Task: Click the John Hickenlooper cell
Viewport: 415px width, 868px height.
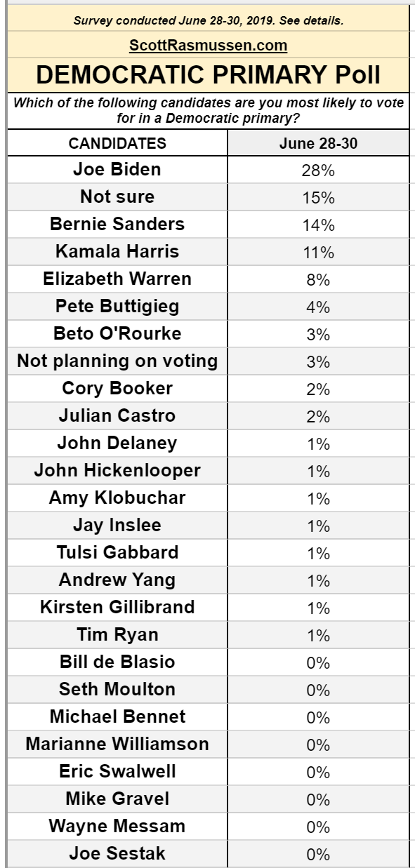Action: click(117, 470)
